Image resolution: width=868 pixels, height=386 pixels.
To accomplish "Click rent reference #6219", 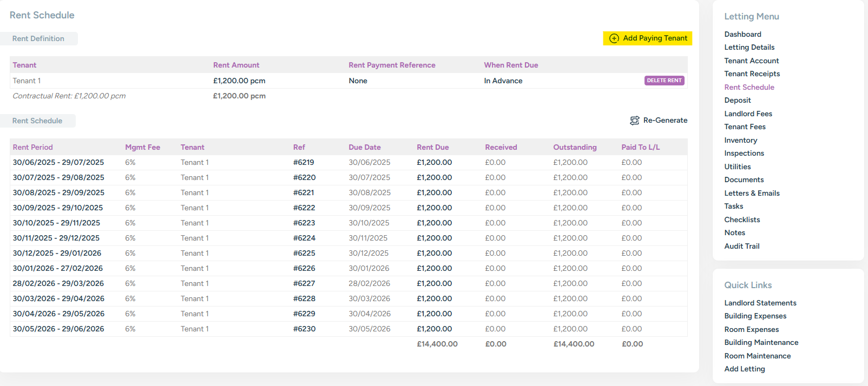I will point(304,162).
